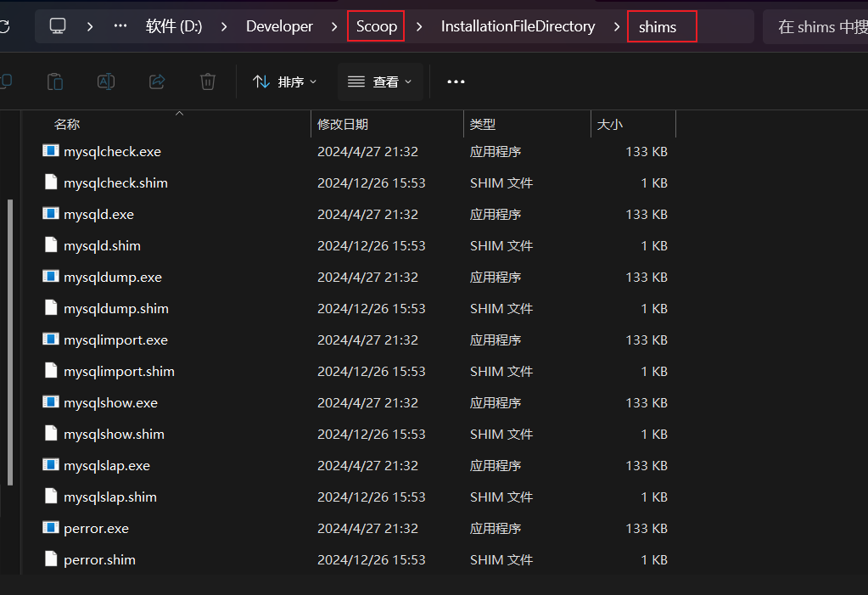Expand chevron after InstallationFileDirectory breadcrumb
The image size is (868, 595).
(x=617, y=26)
